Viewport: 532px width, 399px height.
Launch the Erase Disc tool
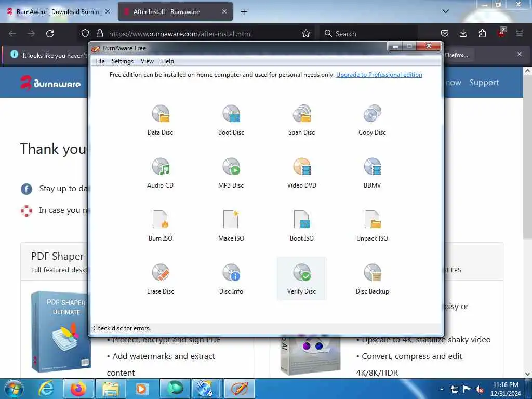[x=161, y=279]
